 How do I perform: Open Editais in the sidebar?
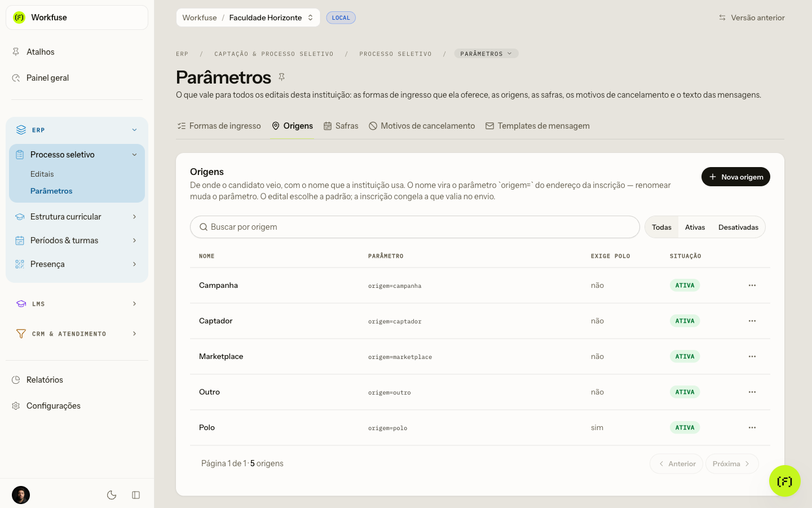coord(42,174)
